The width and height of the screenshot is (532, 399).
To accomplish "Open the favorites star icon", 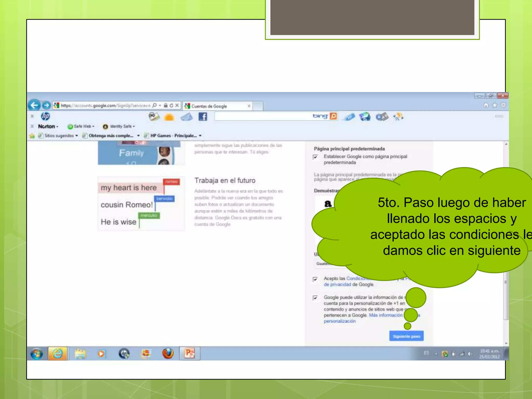I will click(x=495, y=105).
